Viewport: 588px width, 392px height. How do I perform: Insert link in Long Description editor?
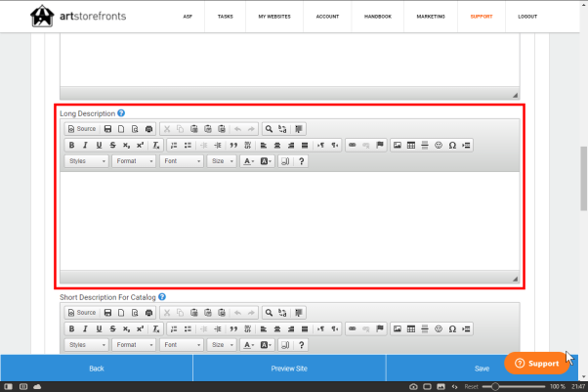[x=353, y=145]
